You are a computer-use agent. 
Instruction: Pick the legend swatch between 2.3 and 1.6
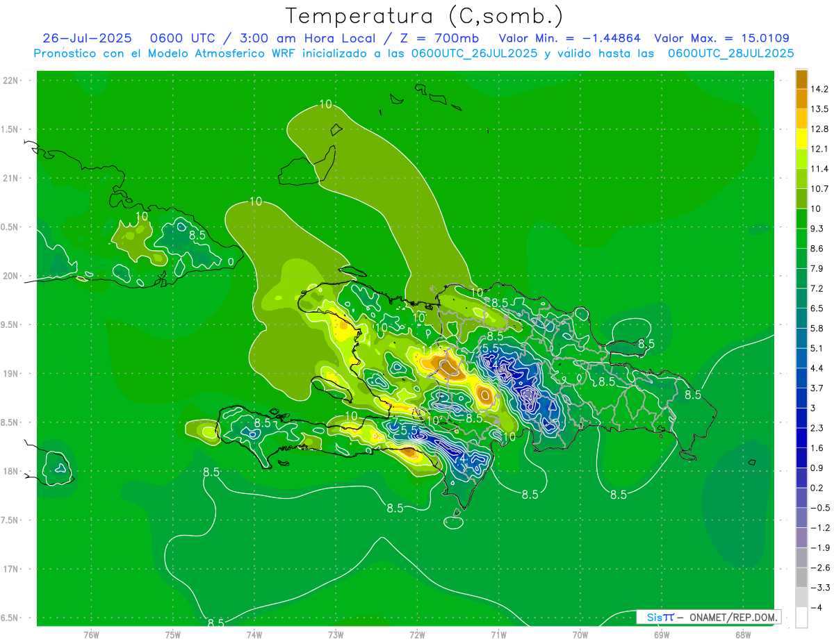801,438
